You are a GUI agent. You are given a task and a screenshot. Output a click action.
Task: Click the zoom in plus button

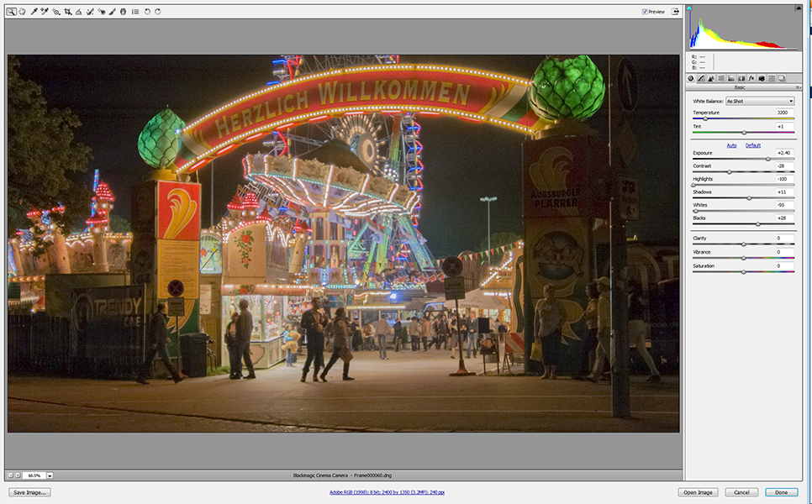(18, 475)
